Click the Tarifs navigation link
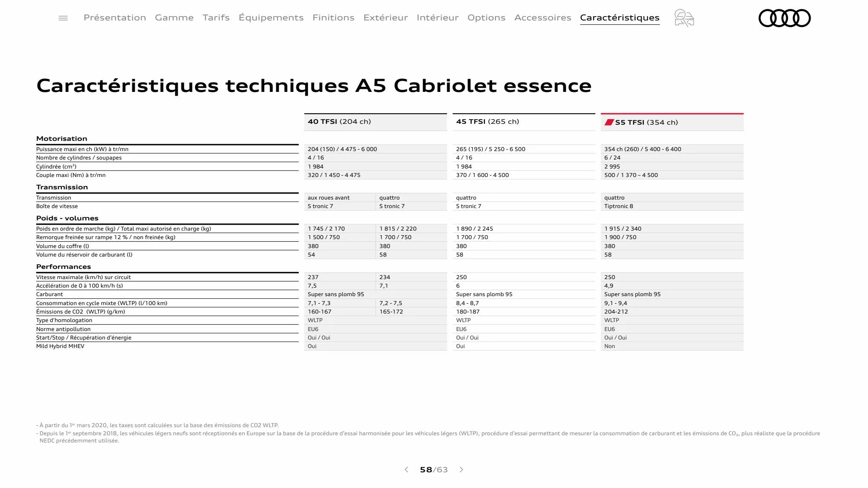868x488 pixels. pos(216,17)
